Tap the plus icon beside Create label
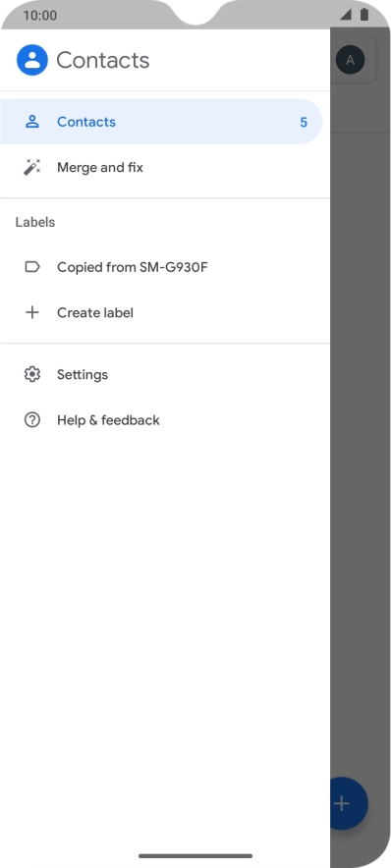The image size is (391, 868). [32, 313]
